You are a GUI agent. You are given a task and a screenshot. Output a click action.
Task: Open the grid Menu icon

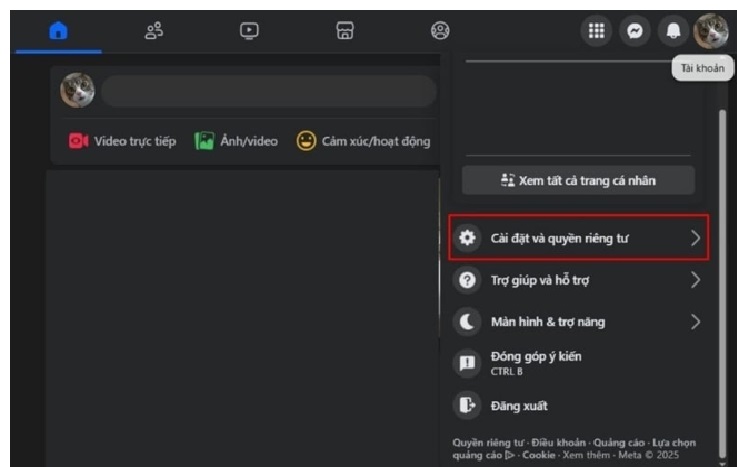(596, 31)
